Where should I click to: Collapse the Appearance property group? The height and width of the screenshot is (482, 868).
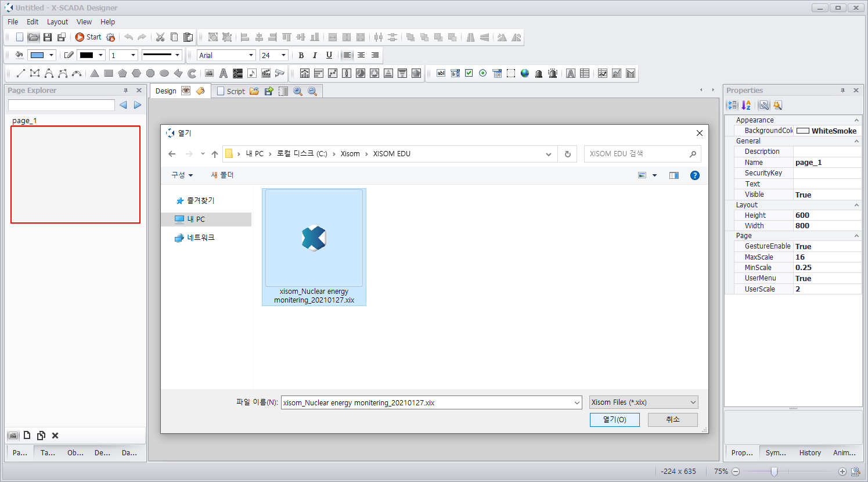856,120
